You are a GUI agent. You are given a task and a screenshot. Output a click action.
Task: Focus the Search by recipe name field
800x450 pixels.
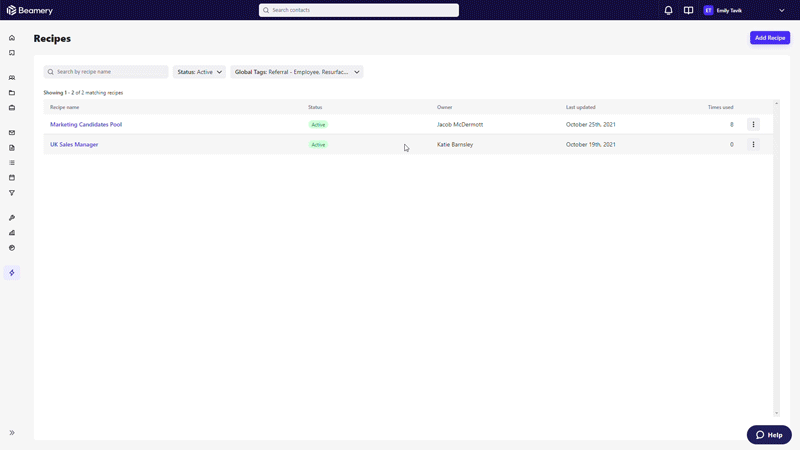(106, 72)
